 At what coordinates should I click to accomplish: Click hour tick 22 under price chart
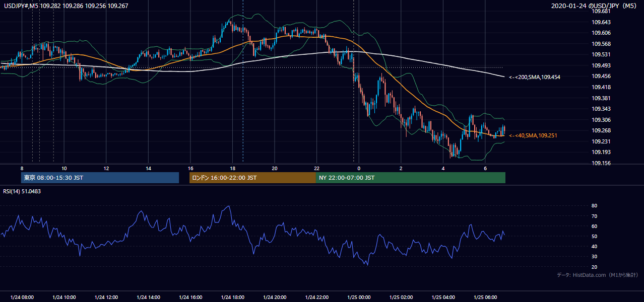316,168
